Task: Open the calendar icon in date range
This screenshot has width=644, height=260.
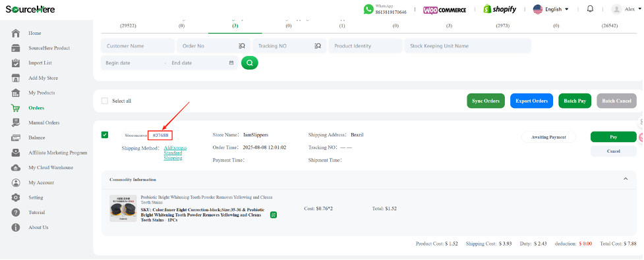Action: [x=231, y=63]
